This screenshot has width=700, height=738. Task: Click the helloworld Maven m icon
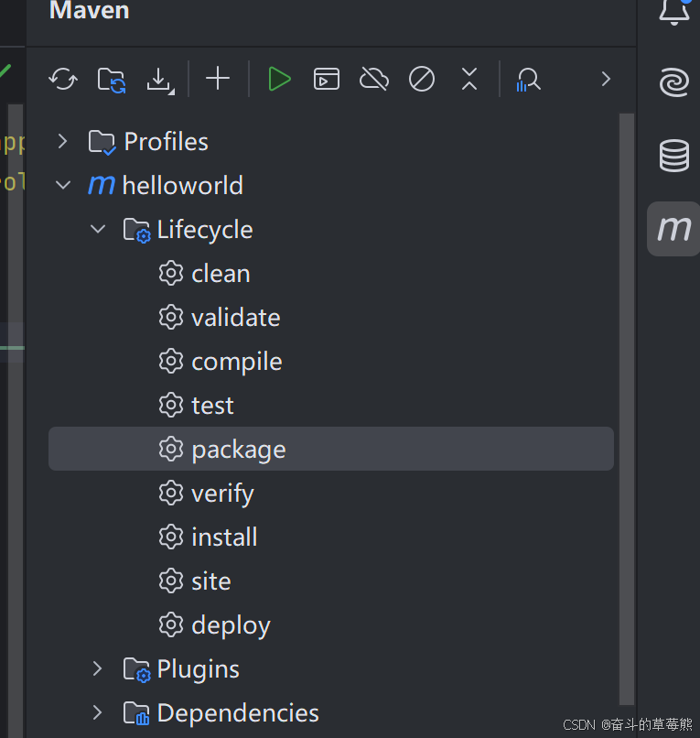pos(102,185)
